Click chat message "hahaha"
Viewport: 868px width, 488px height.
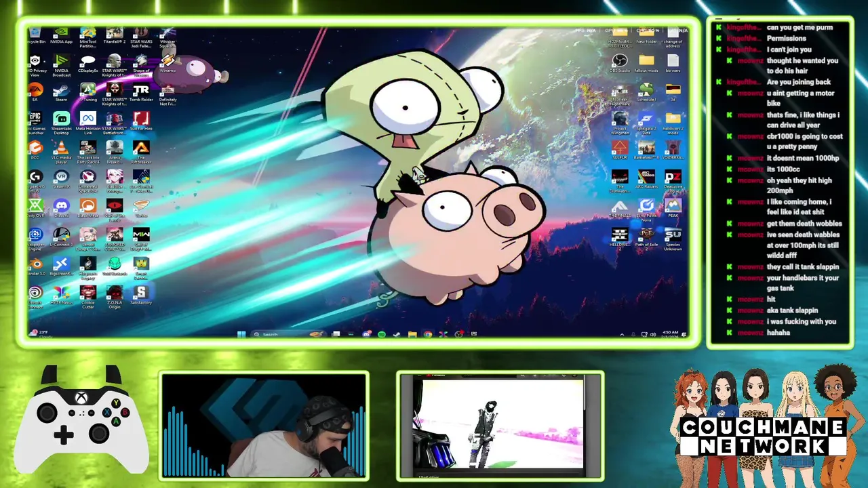coord(778,333)
